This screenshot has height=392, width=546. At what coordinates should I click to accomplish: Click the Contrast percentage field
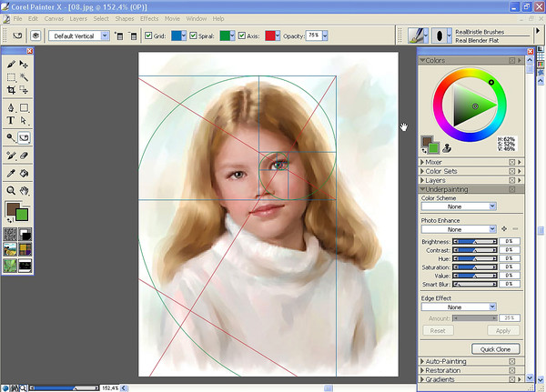(x=510, y=250)
